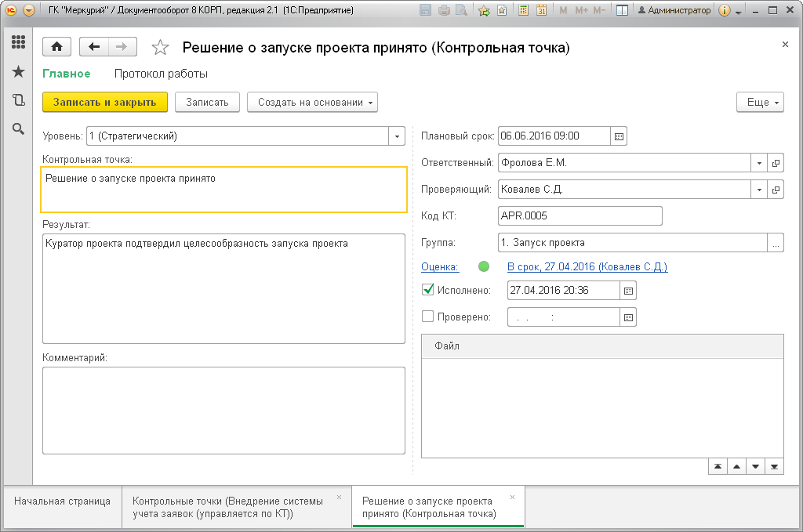Go to the home page button
This screenshot has width=803, height=532.
56,47
